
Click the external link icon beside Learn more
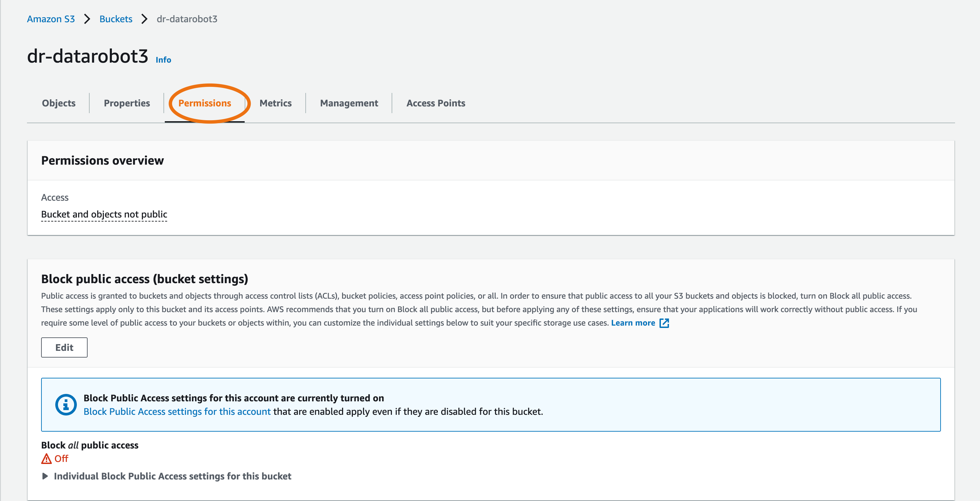[664, 323]
